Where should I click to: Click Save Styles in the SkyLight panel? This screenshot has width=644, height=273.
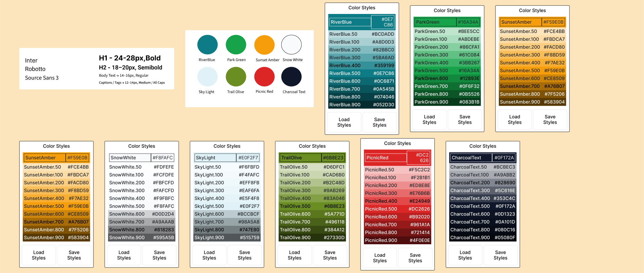(245, 255)
